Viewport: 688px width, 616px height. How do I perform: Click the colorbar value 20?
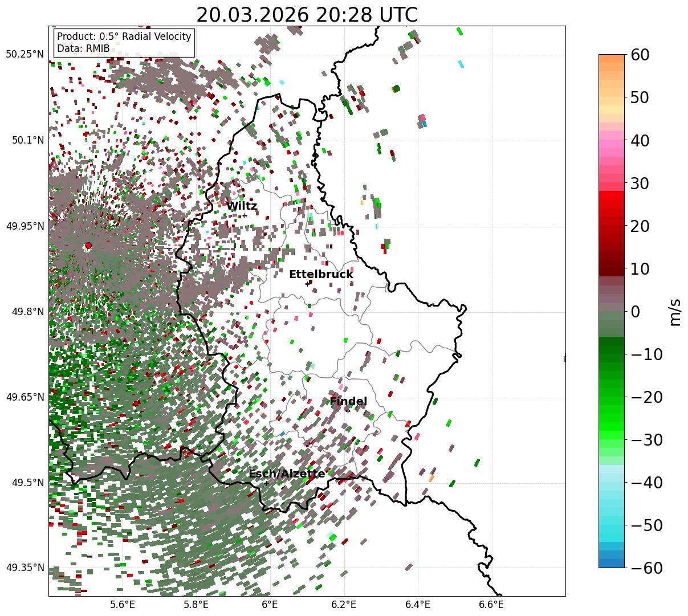coord(640,226)
